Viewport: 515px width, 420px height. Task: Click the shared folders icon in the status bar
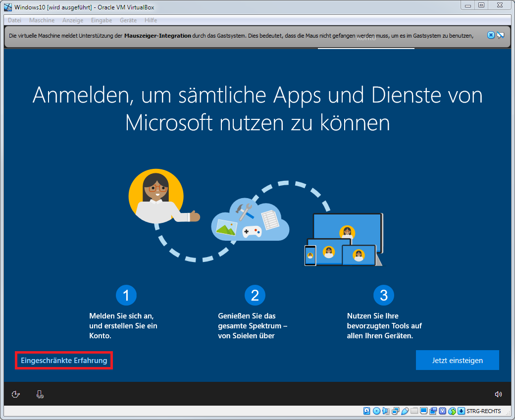pyautogui.click(x=414, y=411)
